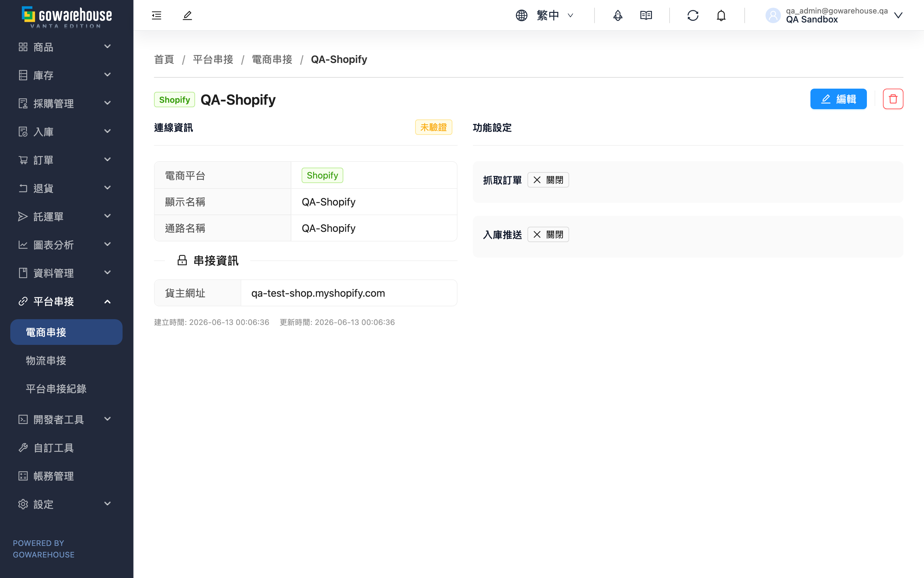The image size is (924, 578).
Task: Click the 開發者工具 terminal icon
Action: click(23, 419)
